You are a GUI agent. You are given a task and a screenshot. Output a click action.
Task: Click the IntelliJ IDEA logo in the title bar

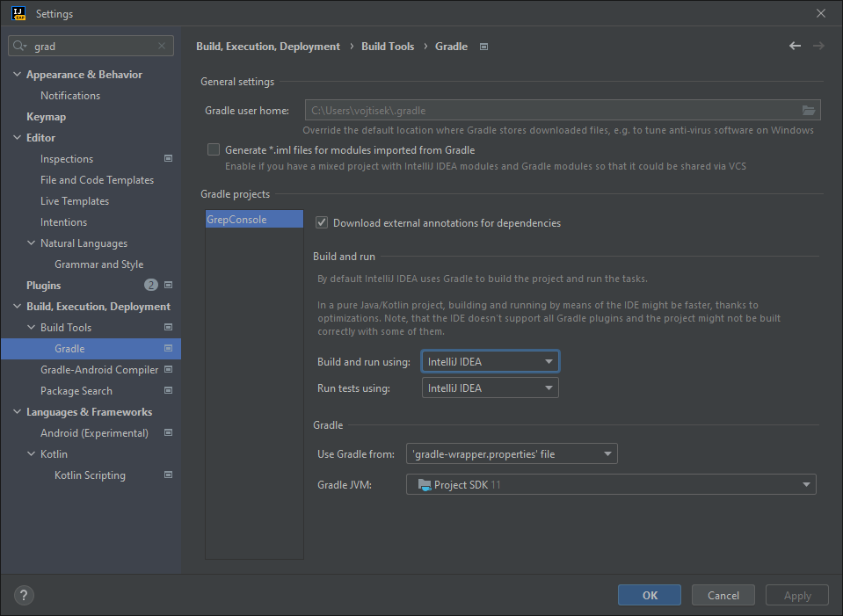18,13
